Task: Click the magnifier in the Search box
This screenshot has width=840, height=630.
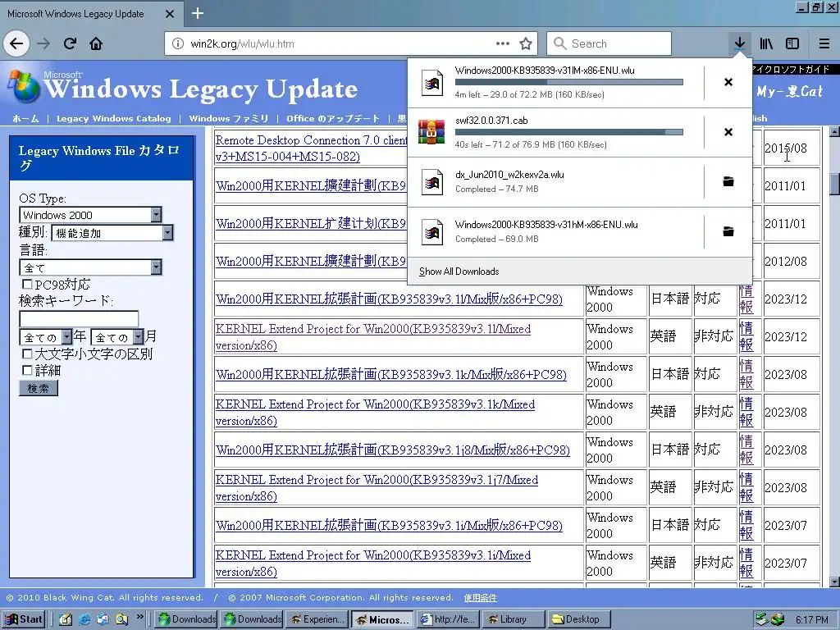Action: pyautogui.click(x=559, y=43)
